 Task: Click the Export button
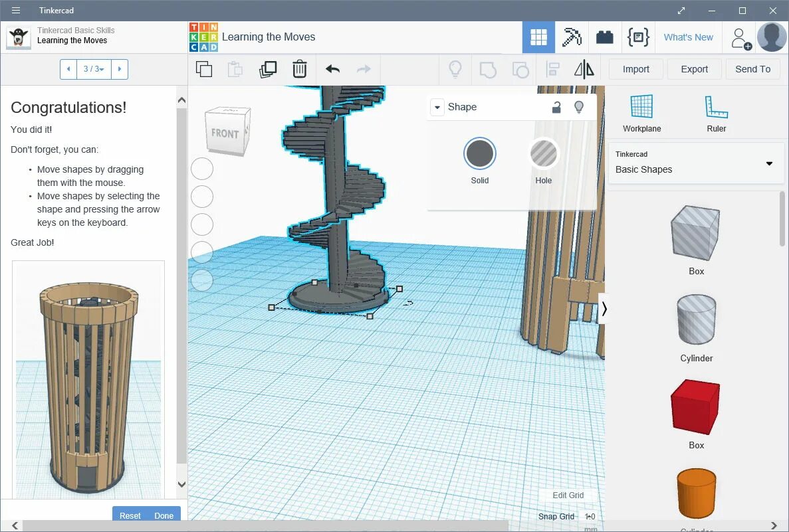pyautogui.click(x=695, y=69)
